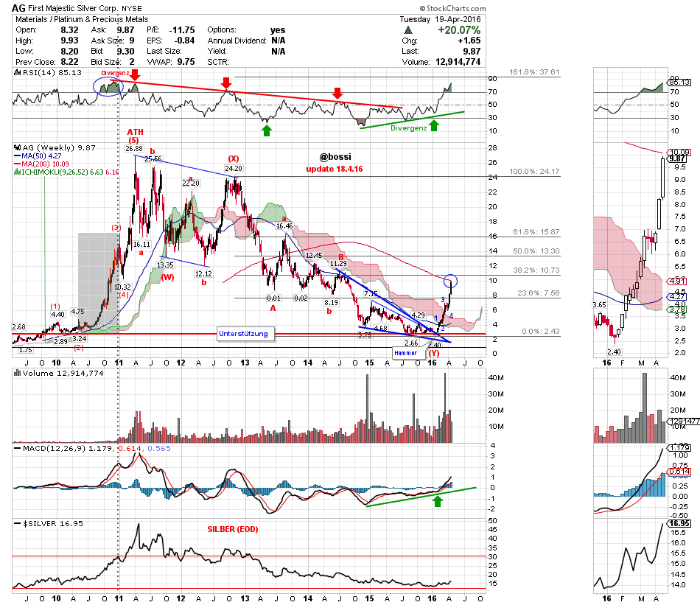Click the "22.20" price label
The height and width of the screenshot is (605, 700).
[191, 183]
